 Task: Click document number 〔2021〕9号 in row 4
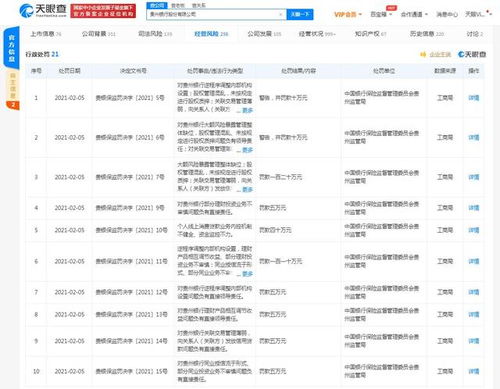point(130,208)
